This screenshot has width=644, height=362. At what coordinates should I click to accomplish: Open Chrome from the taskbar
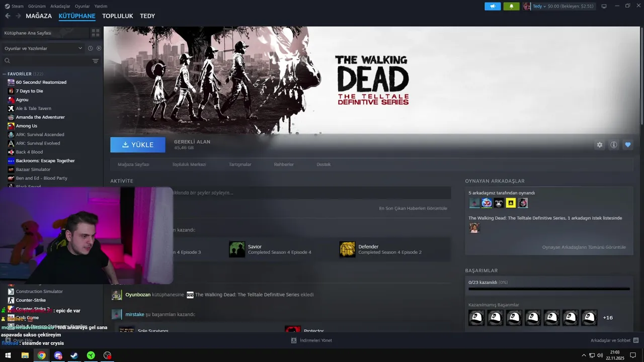(41, 355)
